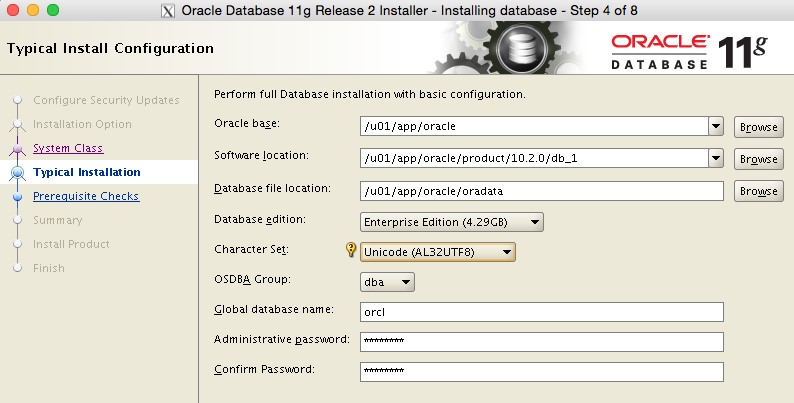
Task: Go to Prerequisite Checks step link
Action: (x=86, y=196)
